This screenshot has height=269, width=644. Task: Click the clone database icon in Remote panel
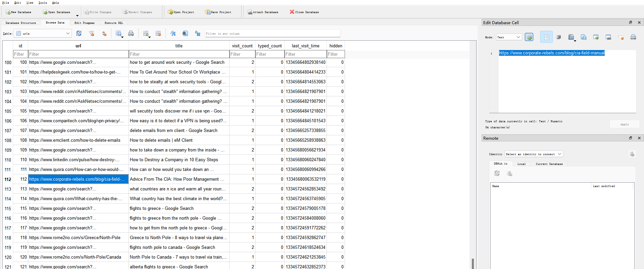509,173
